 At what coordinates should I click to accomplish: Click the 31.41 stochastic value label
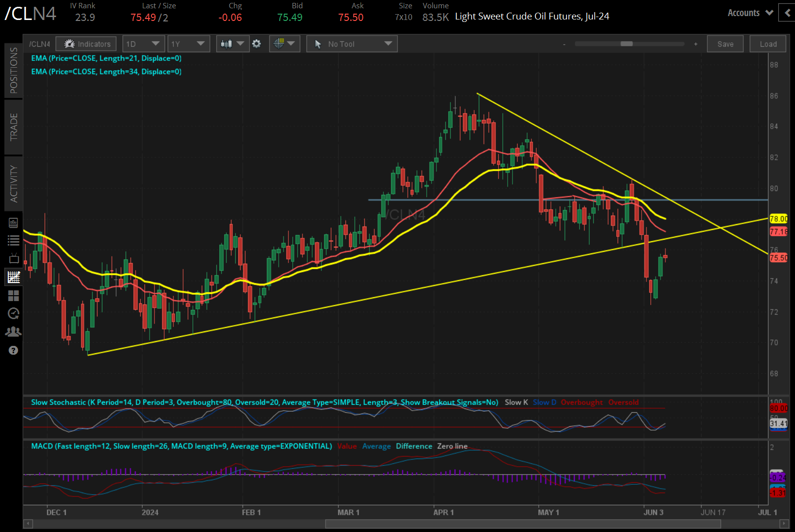point(778,423)
